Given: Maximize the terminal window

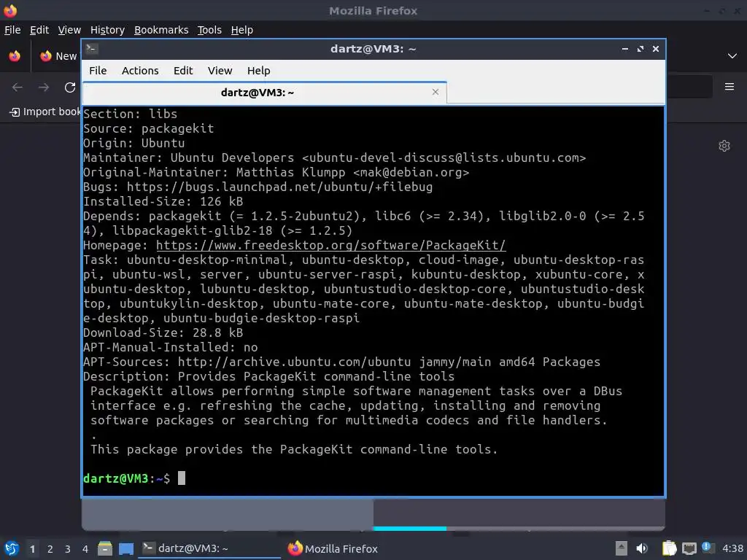Looking at the screenshot, I should 640,49.
